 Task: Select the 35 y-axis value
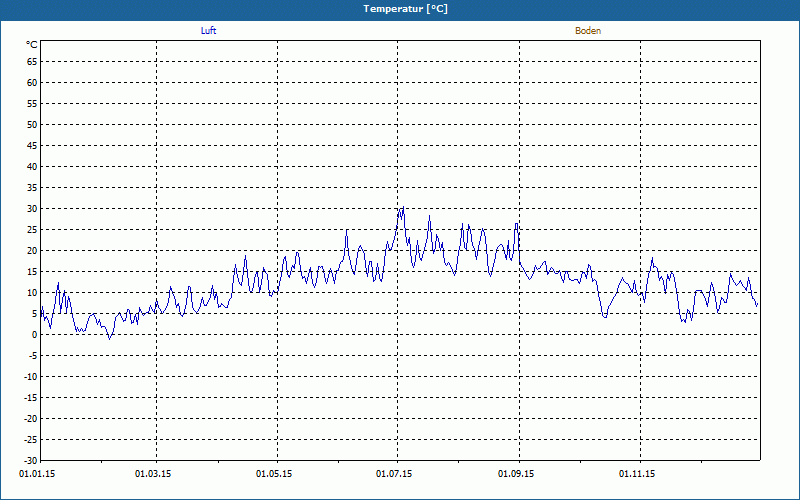click(x=32, y=188)
